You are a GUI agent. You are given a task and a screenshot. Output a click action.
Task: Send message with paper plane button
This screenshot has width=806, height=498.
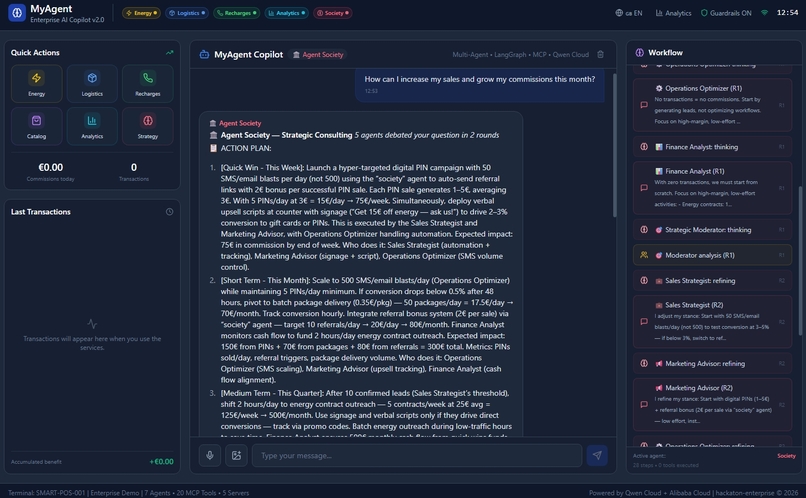[x=597, y=455]
